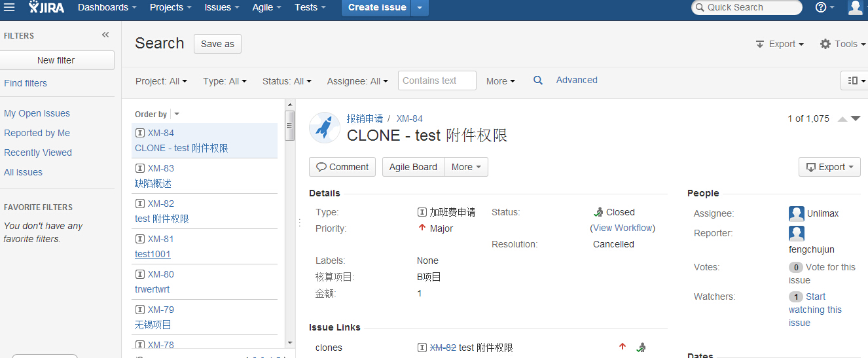868x358 pixels.
Task: Open the Project: All filter dropdown
Action: [x=161, y=81]
